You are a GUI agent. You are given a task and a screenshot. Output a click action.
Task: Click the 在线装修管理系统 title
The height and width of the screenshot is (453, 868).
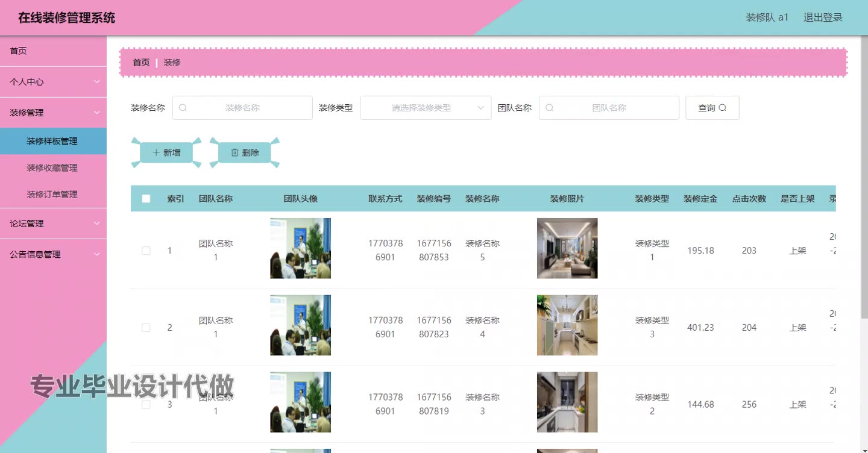click(66, 17)
